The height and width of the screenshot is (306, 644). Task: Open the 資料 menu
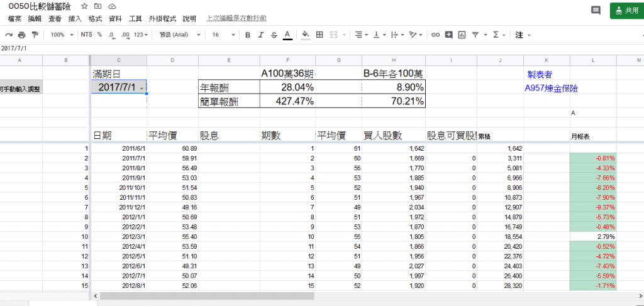pyautogui.click(x=115, y=19)
